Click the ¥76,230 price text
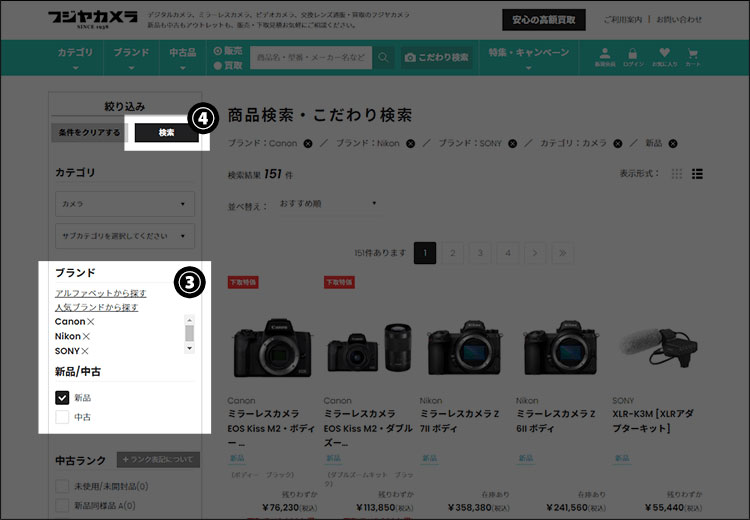Viewport: 750px width, 520px height. 289,508
